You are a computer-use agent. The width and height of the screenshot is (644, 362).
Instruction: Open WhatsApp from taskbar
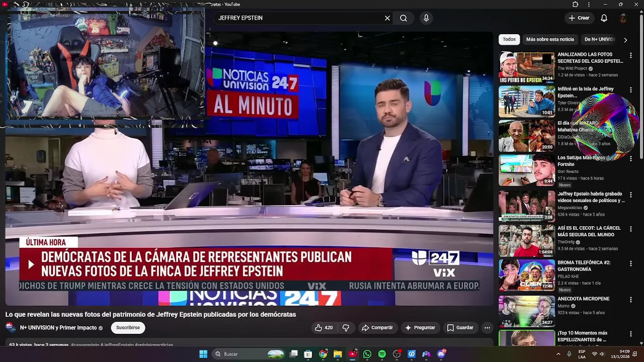[367, 354]
